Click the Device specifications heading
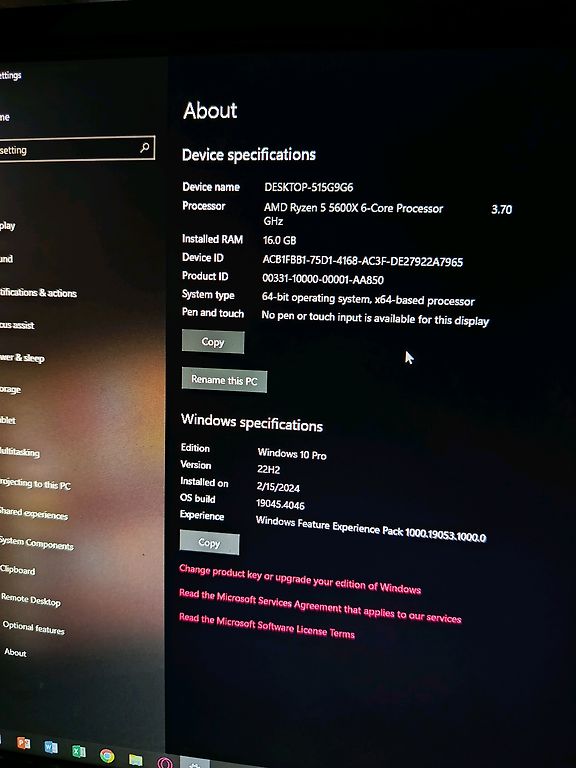The image size is (576, 768). pyautogui.click(x=249, y=155)
